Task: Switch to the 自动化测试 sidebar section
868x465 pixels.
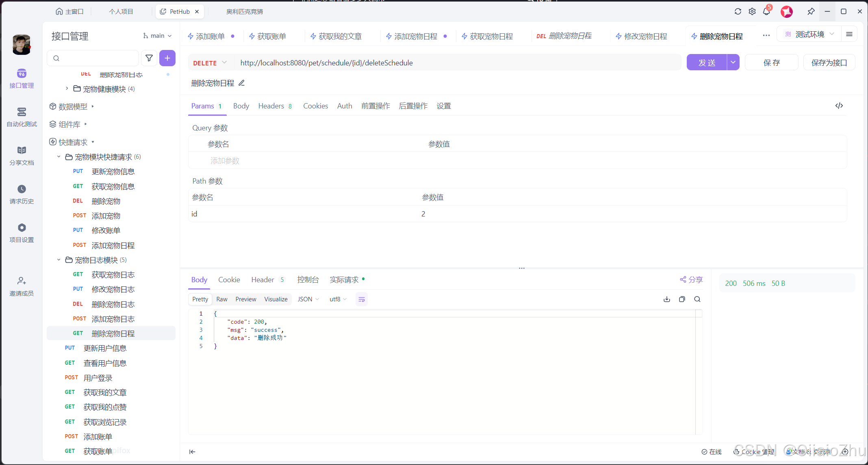Action: pos(22,117)
